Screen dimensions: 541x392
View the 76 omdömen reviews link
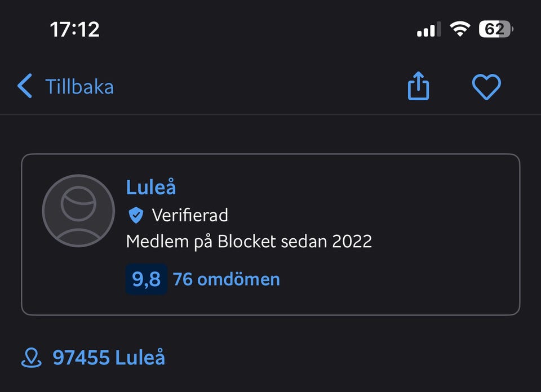click(226, 279)
